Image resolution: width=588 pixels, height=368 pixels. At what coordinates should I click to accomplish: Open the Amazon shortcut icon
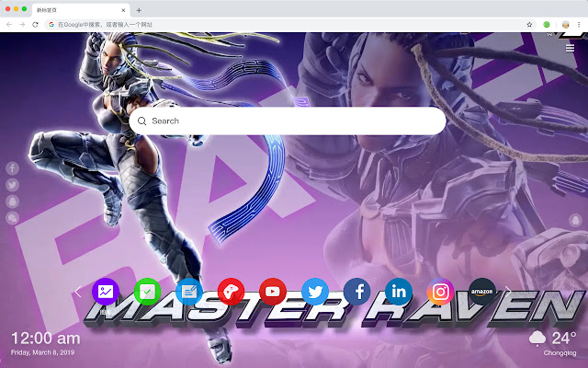[x=482, y=292]
